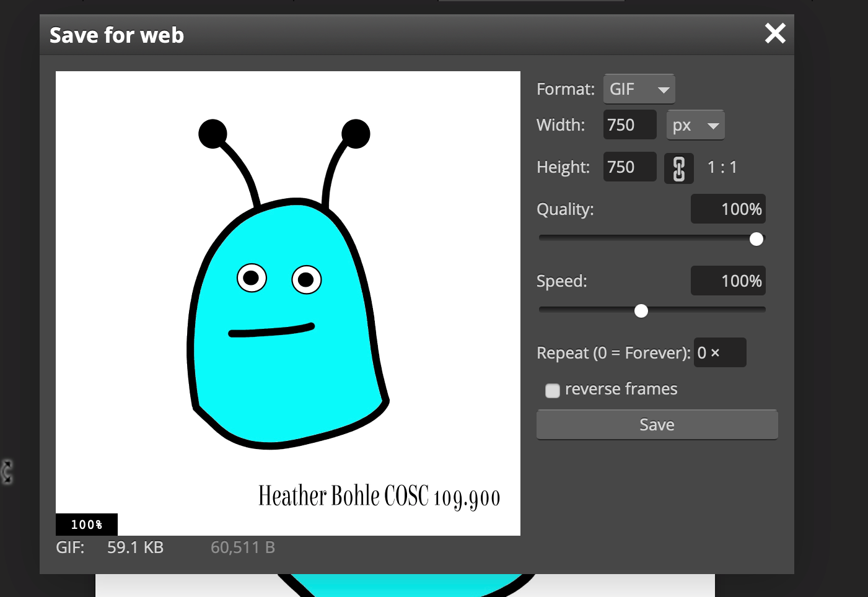Enable the reverse frames checkbox

click(552, 390)
